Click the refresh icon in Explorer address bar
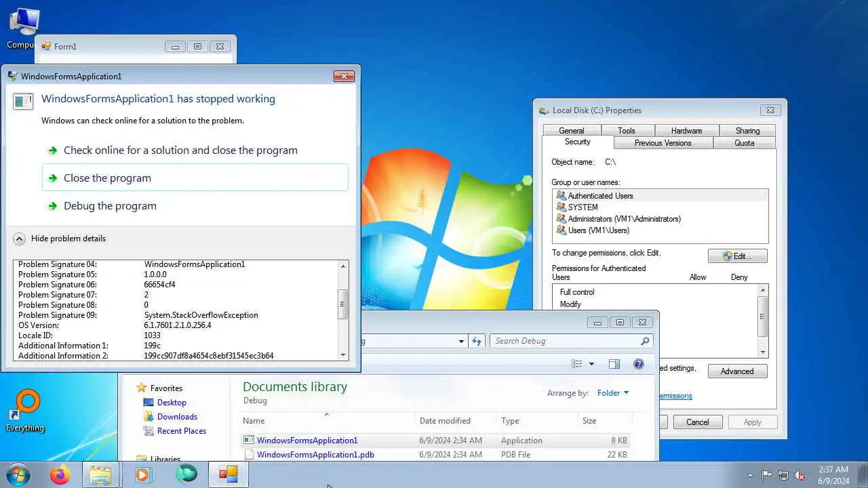Viewport: 868px width, 488px height. pyautogui.click(x=477, y=341)
